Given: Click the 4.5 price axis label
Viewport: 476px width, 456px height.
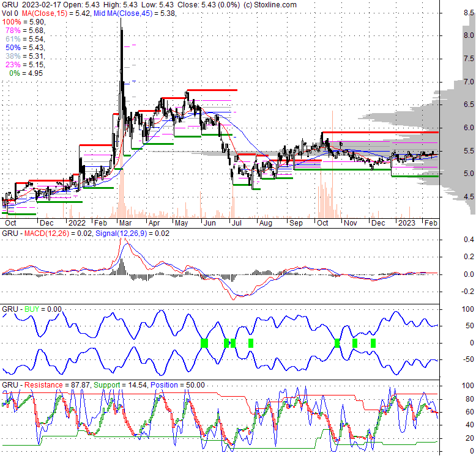Looking at the screenshot, I should tap(469, 196).
